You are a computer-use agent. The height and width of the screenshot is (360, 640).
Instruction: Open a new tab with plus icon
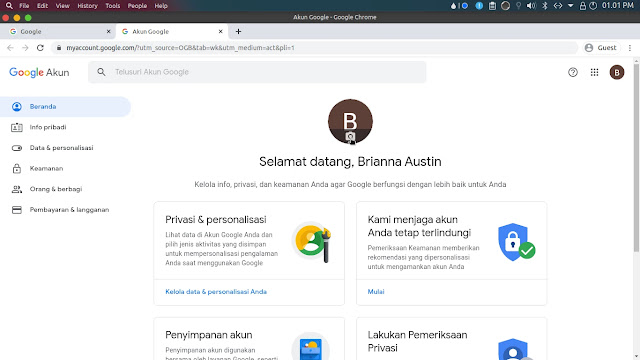pyautogui.click(x=238, y=31)
